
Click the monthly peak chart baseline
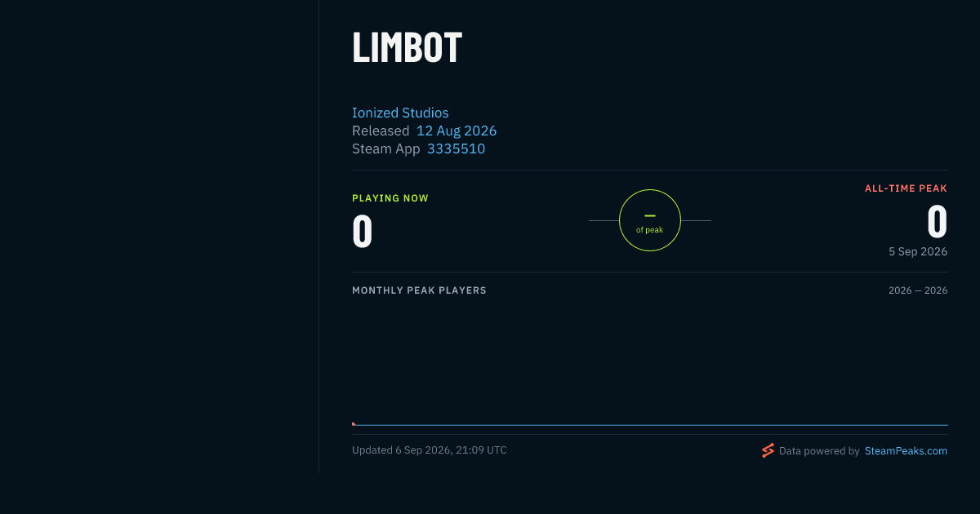point(650,425)
